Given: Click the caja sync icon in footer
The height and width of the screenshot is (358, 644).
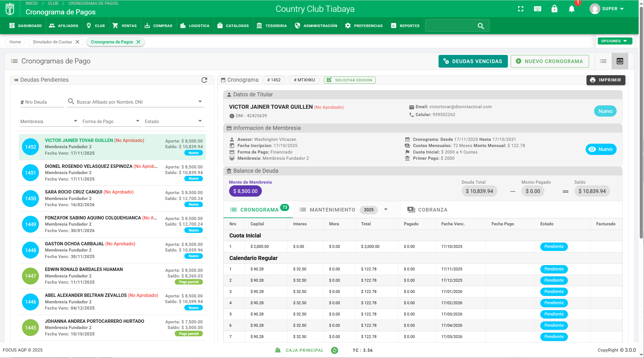Looking at the screenshot, I should coord(335,350).
